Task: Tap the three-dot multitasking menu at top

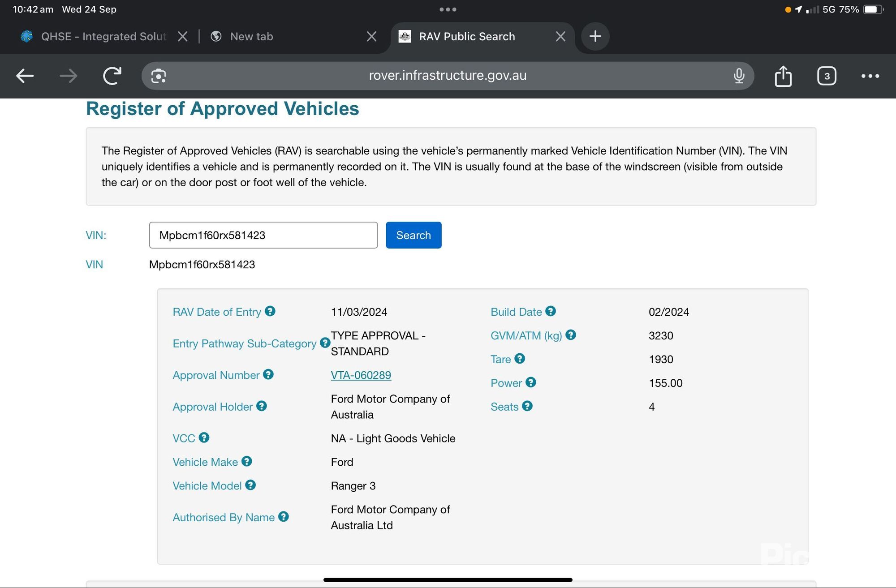Action: point(448,9)
